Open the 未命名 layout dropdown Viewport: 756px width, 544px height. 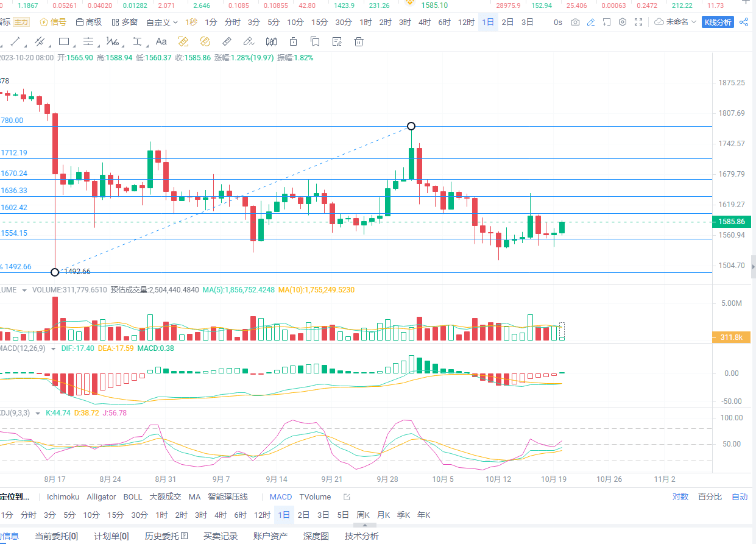(676, 22)
